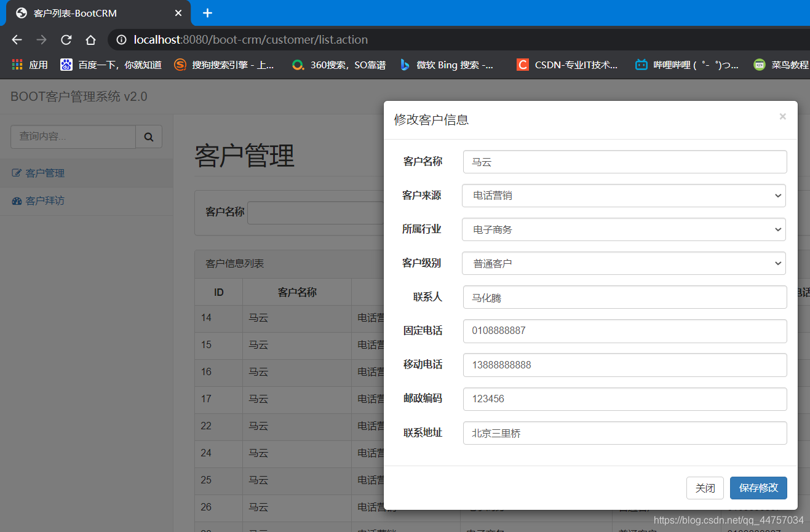This screenshot has height=532, width=810.
Task: Click the browser forward arrow
Action: pos(41,40)
